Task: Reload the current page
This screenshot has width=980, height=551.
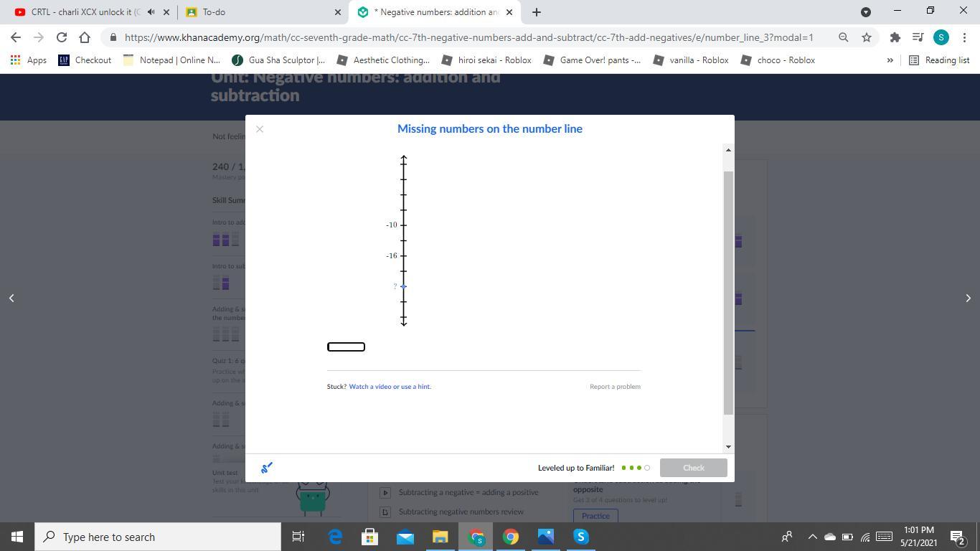Action: (x=62, y=37)
